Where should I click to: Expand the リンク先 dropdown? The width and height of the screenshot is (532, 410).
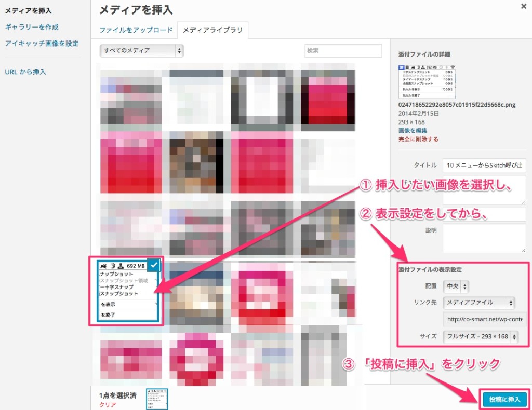click(x=479, y=302)
